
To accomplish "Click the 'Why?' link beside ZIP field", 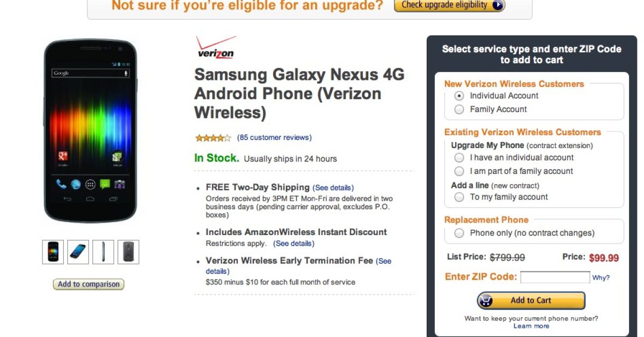I will point(601,278).
